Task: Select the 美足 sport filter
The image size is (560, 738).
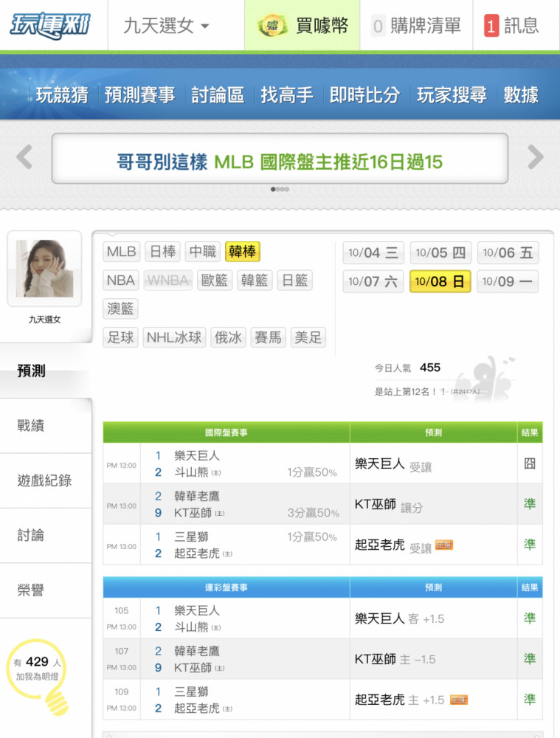Action: coord(308,337)
